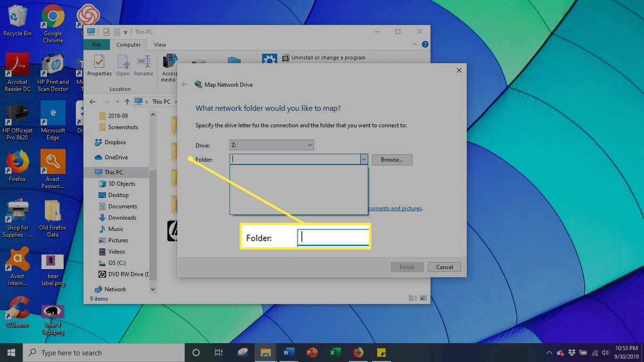
Task: Open Music in the sidebar
Action: (111, 229)
